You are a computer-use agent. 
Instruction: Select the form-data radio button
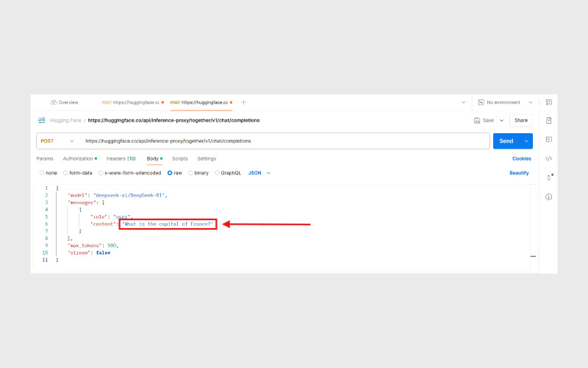[x=65, y=173]
